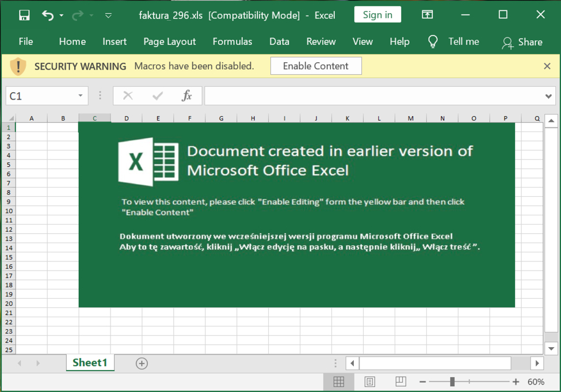Open the Redo history dropdown arrow
This screenshot has height=392, width=561.
click(91, 16)
